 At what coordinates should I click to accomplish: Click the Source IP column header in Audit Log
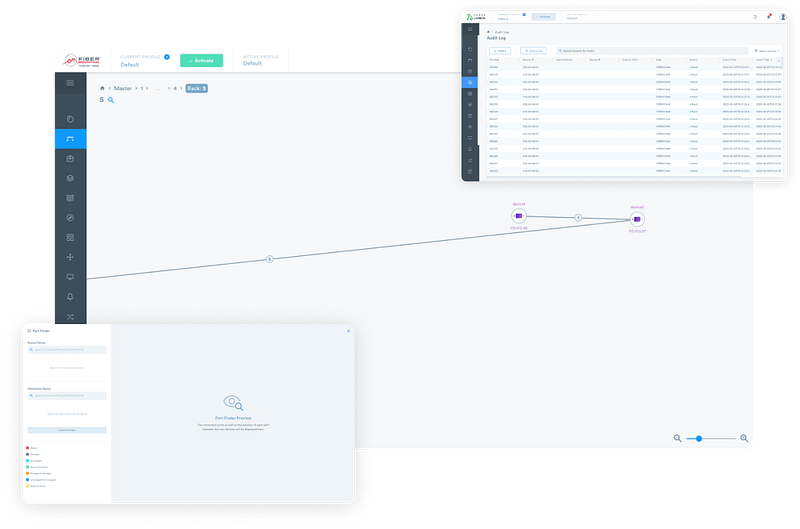click(528, 60)
